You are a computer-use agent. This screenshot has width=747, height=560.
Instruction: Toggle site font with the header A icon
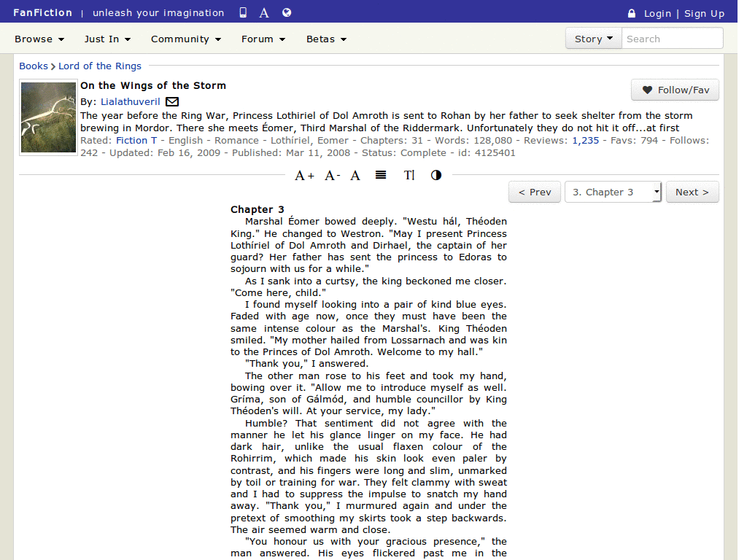point(263,12)
